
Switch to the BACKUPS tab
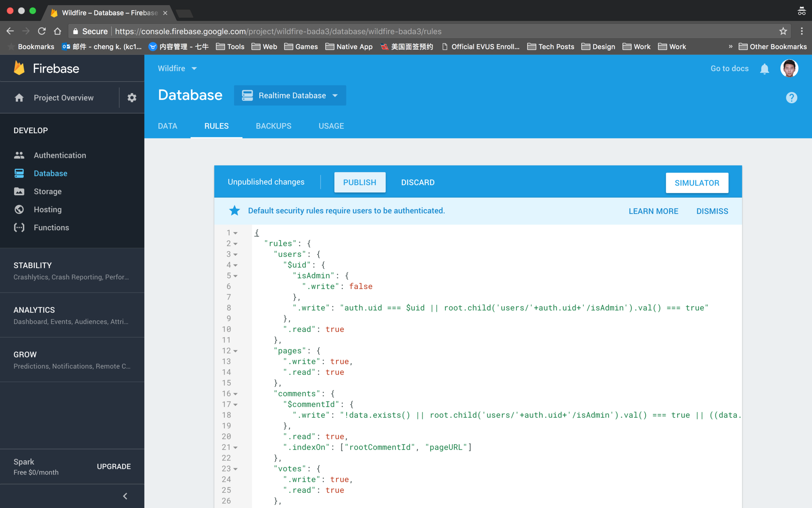[x=273, y=126]
